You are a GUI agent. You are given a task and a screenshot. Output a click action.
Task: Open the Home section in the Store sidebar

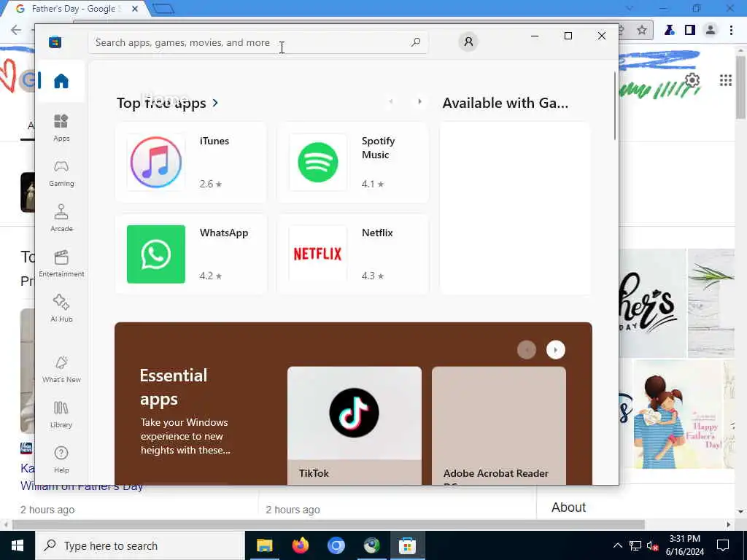click(61, 81)
